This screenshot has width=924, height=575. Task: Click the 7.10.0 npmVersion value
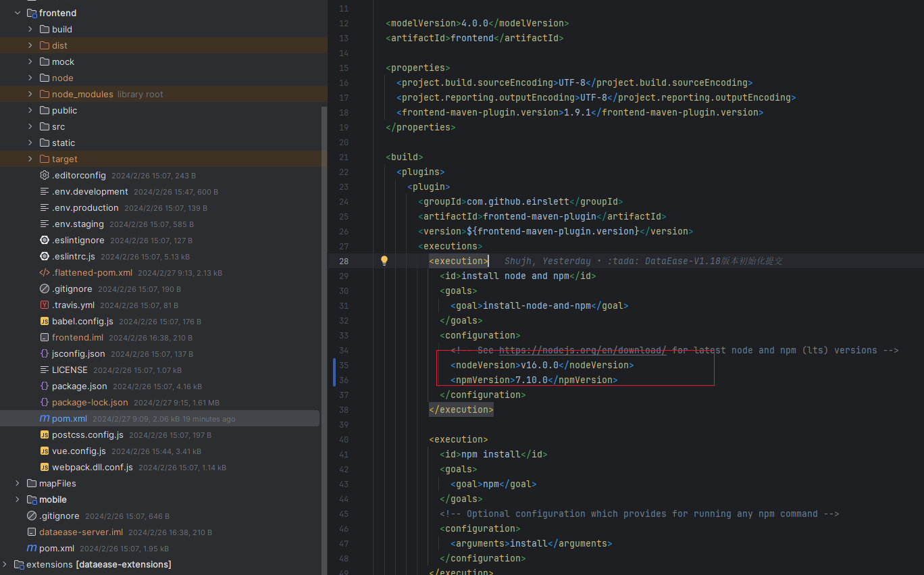pos(532,380)
